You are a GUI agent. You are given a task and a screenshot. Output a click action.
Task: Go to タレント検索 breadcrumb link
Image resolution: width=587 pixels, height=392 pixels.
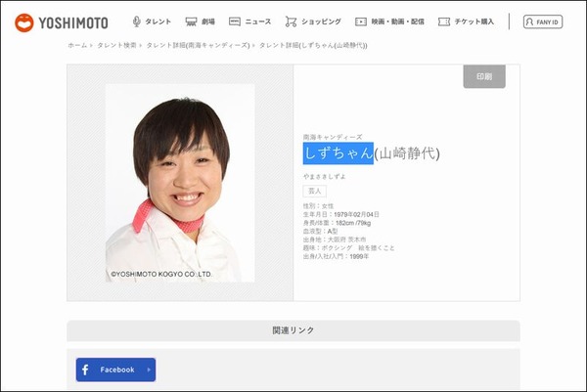[x=116, y=45]
